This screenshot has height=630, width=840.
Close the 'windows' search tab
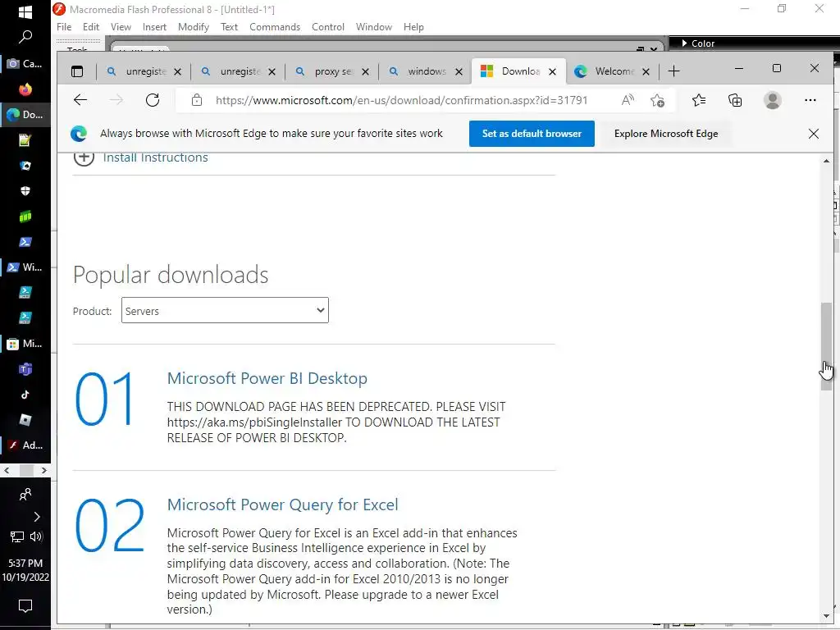(459, 72)
